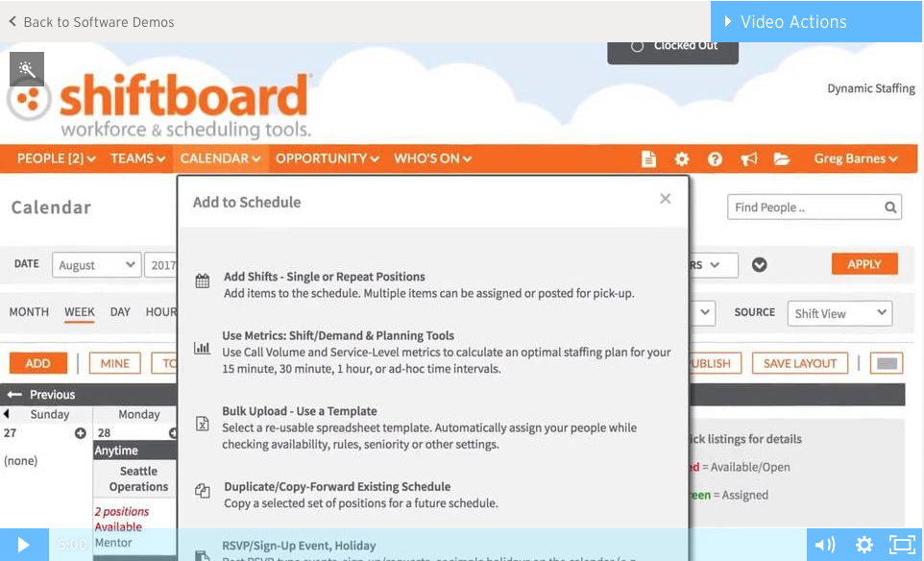Open the document icon in navbar
Image resolution: width=924 pixels, height=561 pixels.
(648, 159)
